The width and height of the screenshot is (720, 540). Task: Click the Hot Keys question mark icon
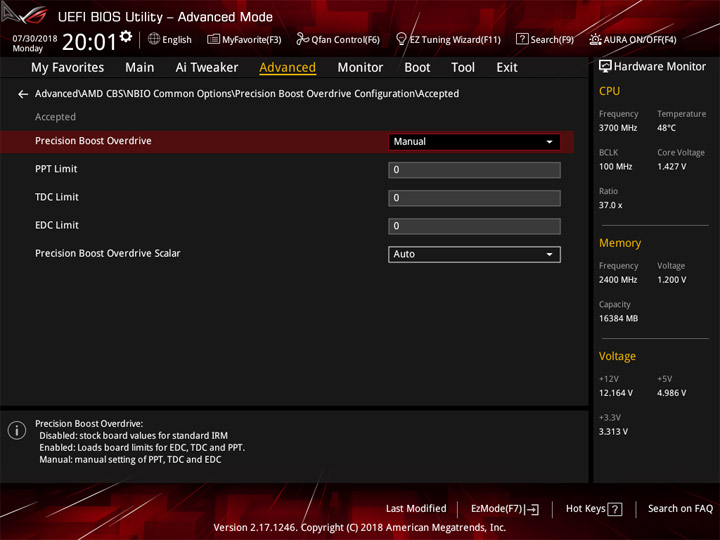pos(614,509)
